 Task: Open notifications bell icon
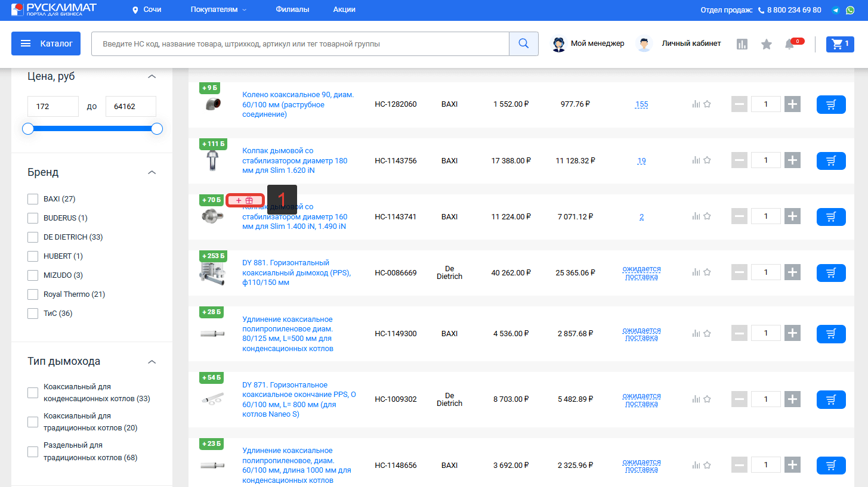click(x=790, y=44)
